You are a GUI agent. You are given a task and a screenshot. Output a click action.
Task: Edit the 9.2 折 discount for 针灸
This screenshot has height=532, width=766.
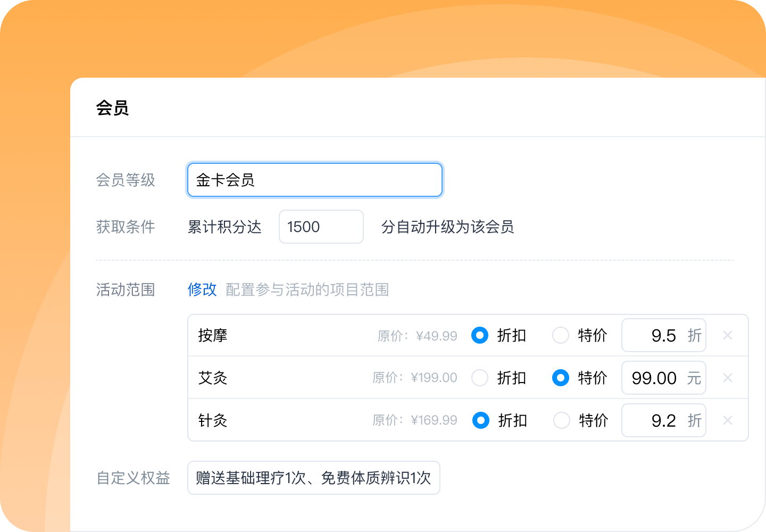[663, 420]
